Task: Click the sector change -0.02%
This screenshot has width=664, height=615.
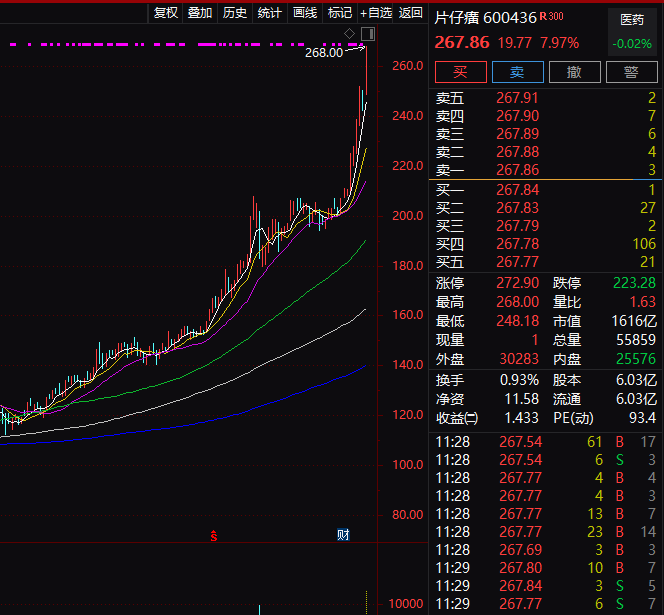Action: pos(632,44)
